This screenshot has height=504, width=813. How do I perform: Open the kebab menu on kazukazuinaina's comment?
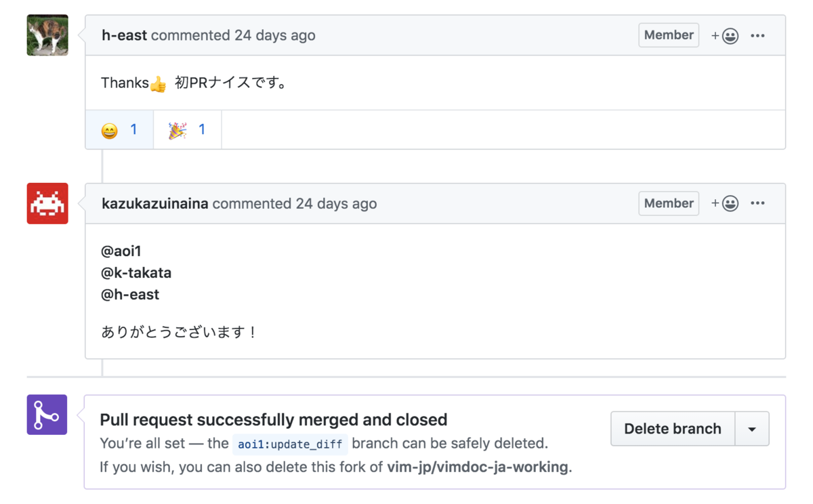[x=757, y=203]
